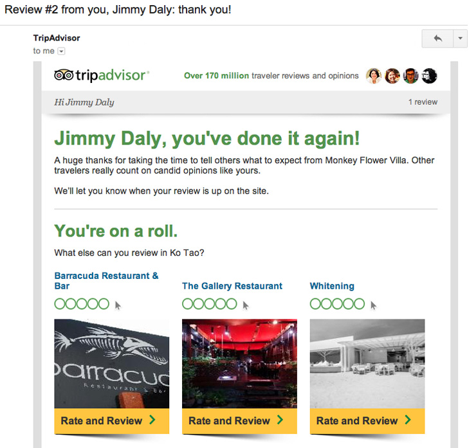Open the Whitening title link

[332, 286]
